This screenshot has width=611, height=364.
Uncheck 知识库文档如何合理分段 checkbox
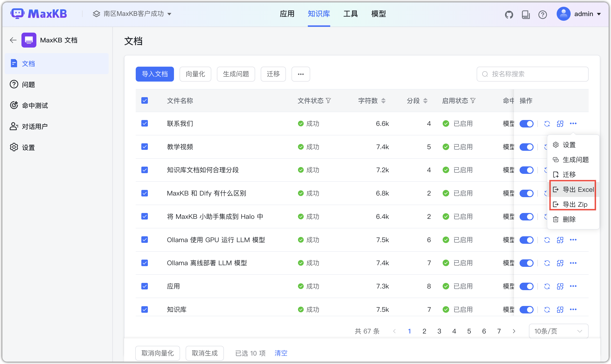(x=145, y=170)
